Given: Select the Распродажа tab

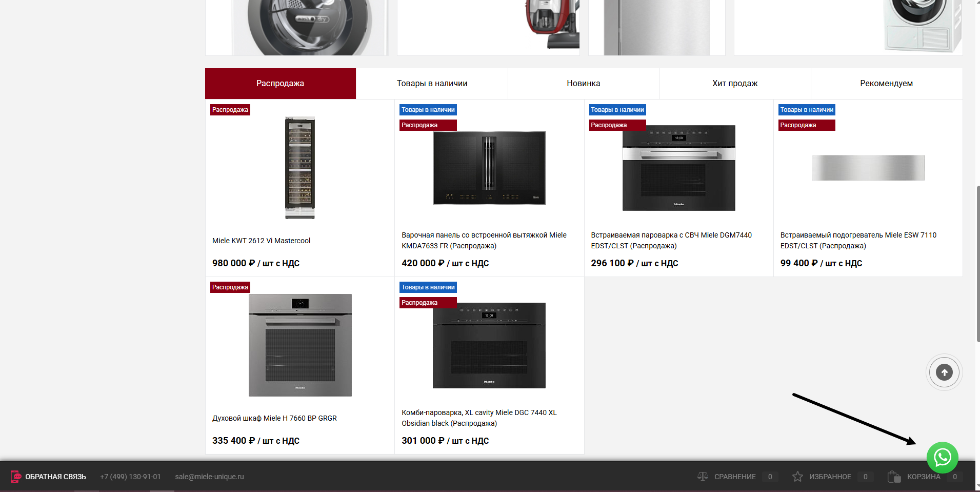Looking at the screenshot, I should (281, 84).
